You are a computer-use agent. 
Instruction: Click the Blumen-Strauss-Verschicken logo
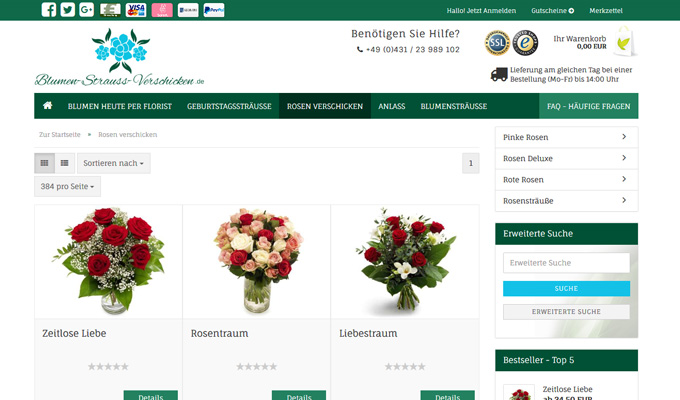coord(119,57)
